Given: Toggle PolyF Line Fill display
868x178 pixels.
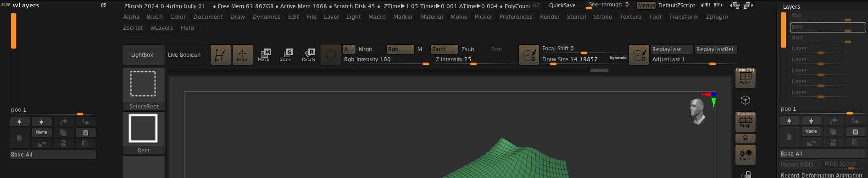Looking at the screenshot, I should click(x=745, y=77).
